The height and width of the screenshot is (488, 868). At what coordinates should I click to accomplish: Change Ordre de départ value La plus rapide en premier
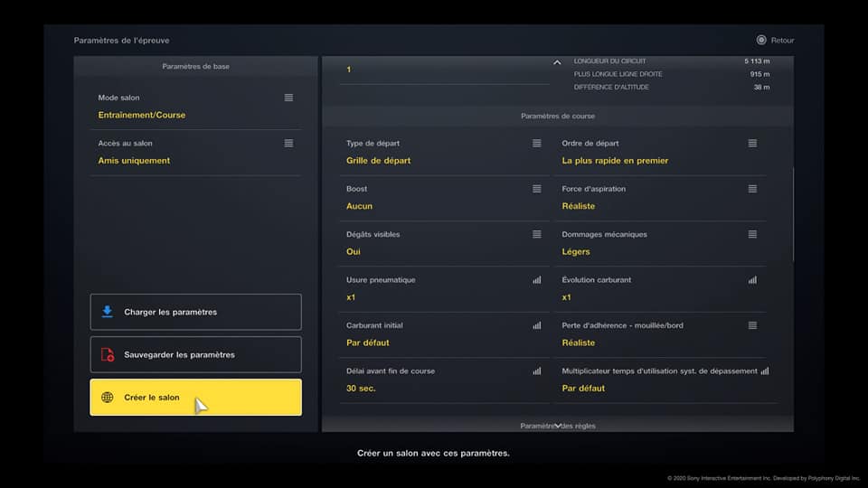pyautogui.click(x=615, y=161)
